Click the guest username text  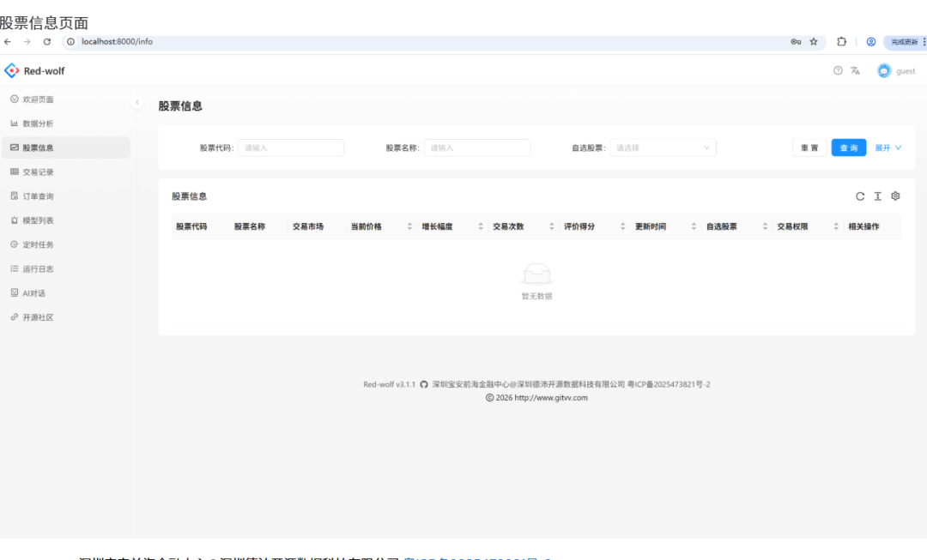pyautogui.click(x=906, y=71)
